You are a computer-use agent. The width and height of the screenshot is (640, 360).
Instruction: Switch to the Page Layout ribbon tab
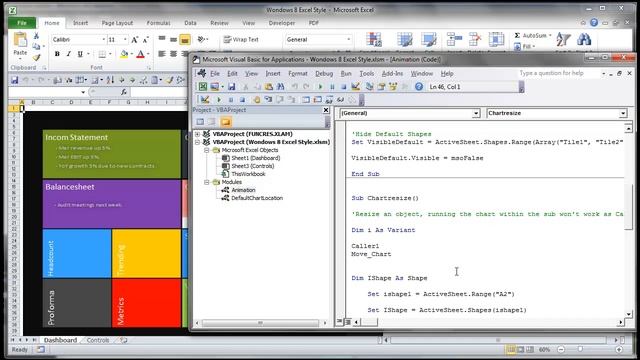pyautogui.click(x=117, y=23)
